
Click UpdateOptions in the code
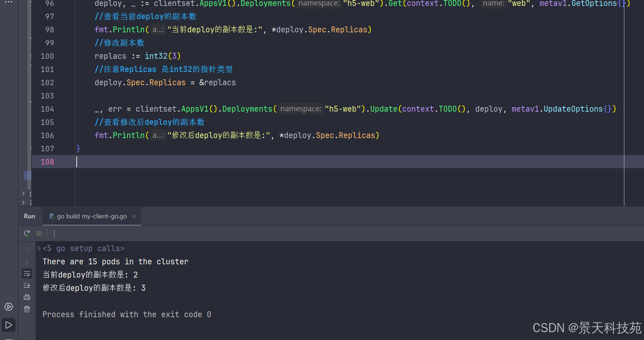(573, 109)
